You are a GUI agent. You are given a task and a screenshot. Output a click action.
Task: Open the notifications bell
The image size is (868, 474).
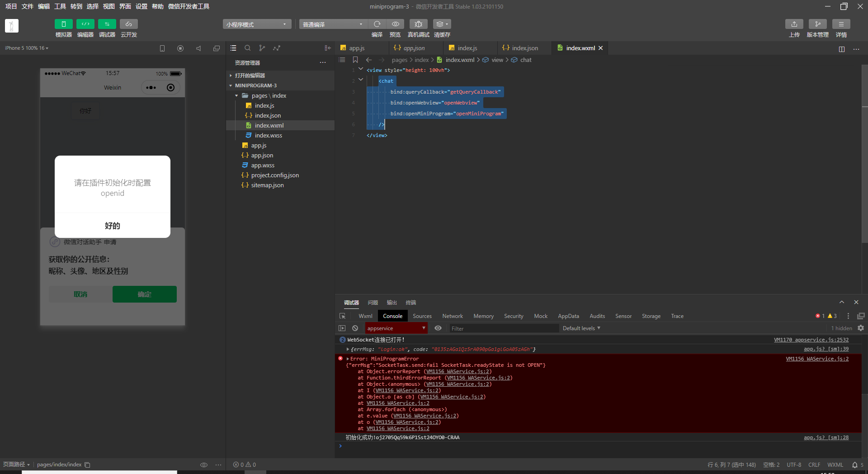tap(855, 465)
